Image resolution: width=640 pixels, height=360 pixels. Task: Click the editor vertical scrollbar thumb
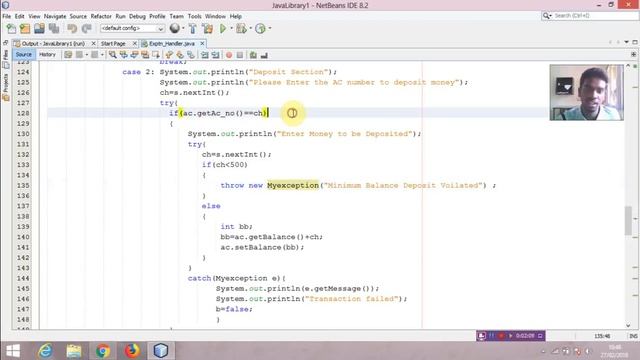click(x=628, y=221)
